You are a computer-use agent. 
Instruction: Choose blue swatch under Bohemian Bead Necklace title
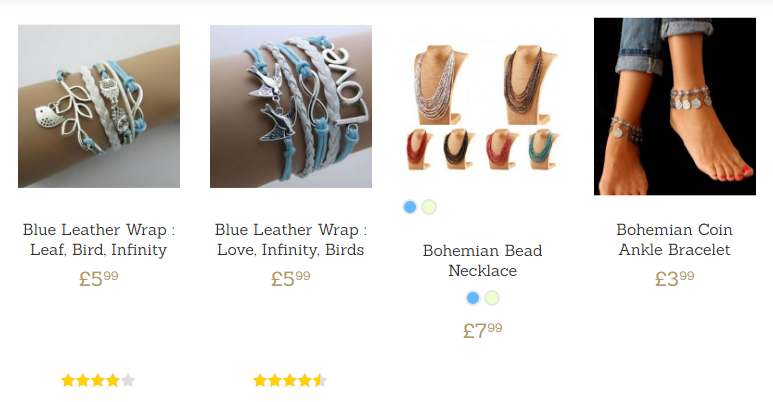point(473,298)
